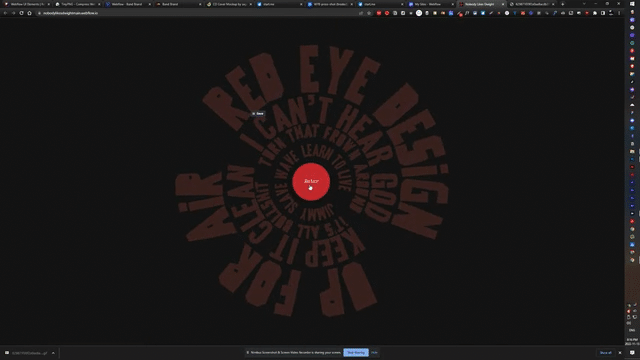The height and width of the screenshot is (360, 640).
Task: Open the browser three-dot menu
Action: 619,13
